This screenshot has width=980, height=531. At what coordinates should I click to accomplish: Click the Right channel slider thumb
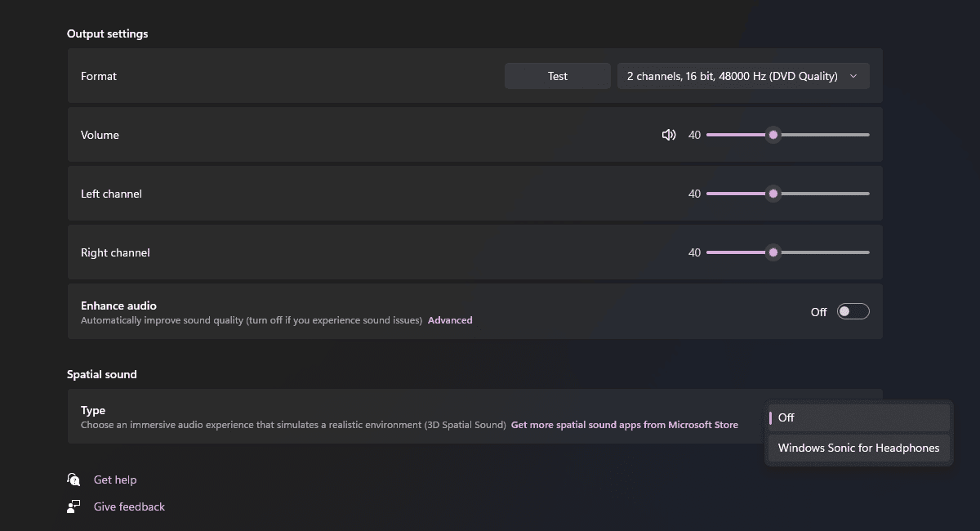point(773,252)
